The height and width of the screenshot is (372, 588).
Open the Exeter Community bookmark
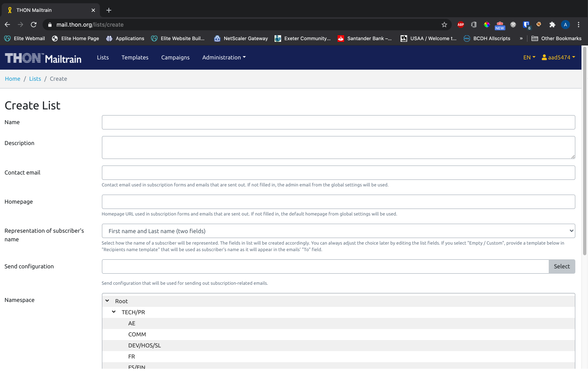303,39
